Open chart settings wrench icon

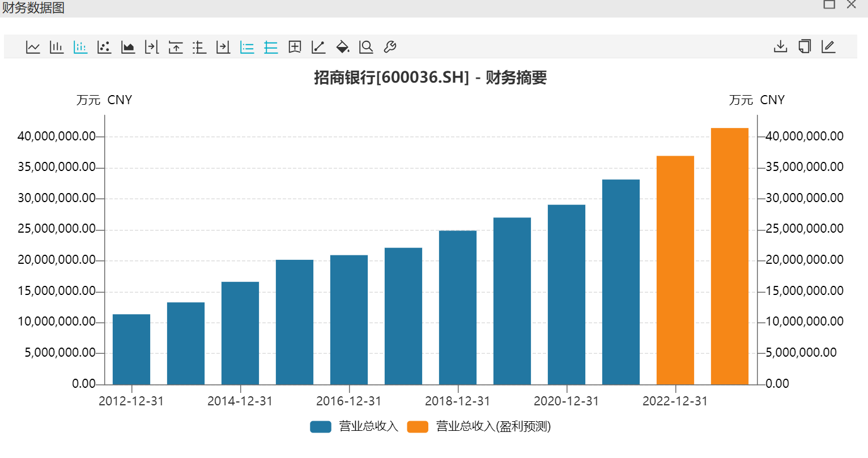click(390, 47)
